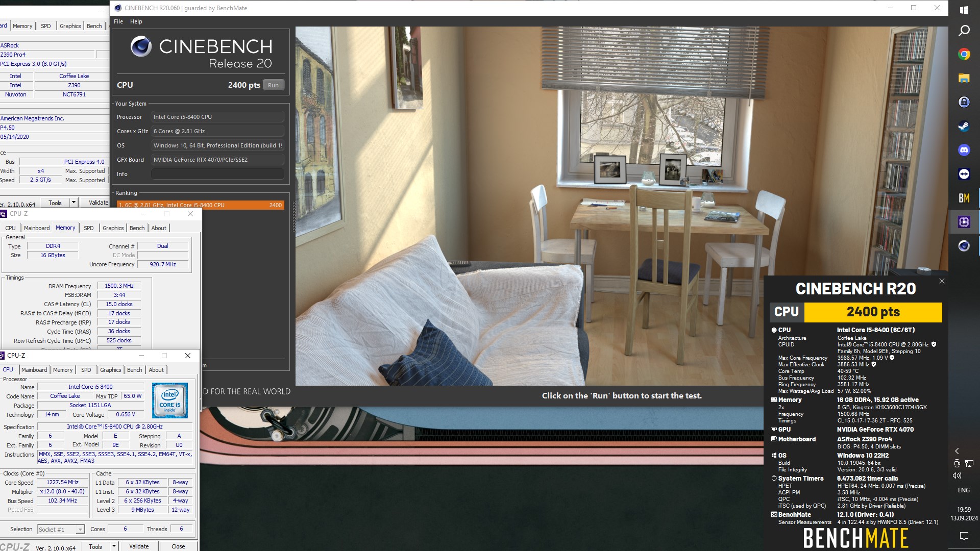The width and height of the screenshot is (980, 551).
Task: Click the Motherboard section icon in BenchMate panel
Action: coord(774,439)
